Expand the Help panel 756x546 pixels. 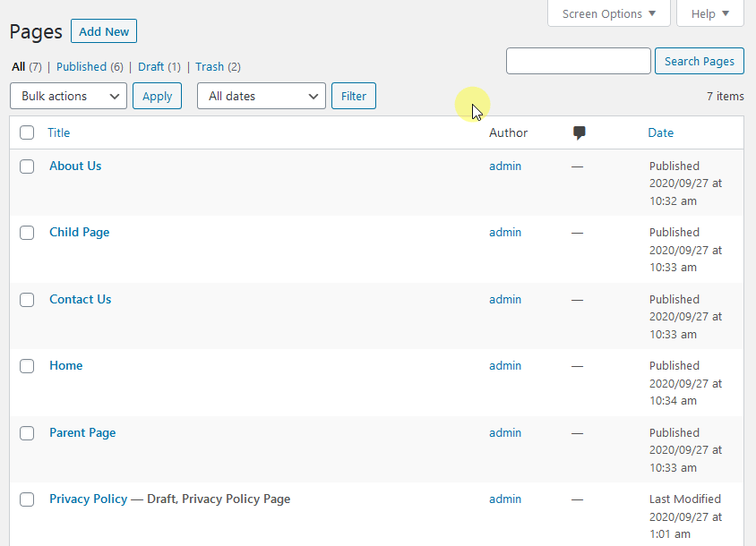tap(709, 13)
